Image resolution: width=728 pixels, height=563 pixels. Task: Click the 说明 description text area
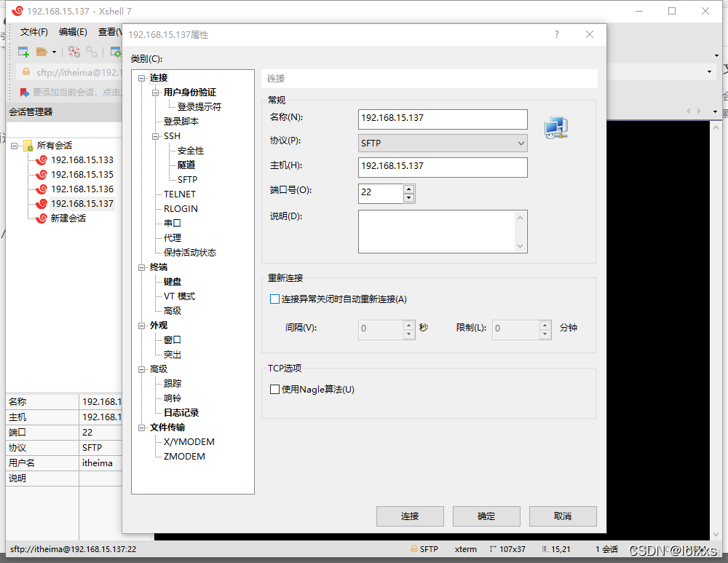click(443, 232)
